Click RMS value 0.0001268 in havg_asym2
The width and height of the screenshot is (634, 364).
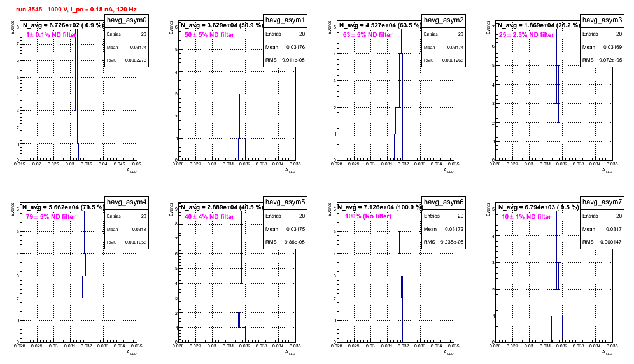453,60
